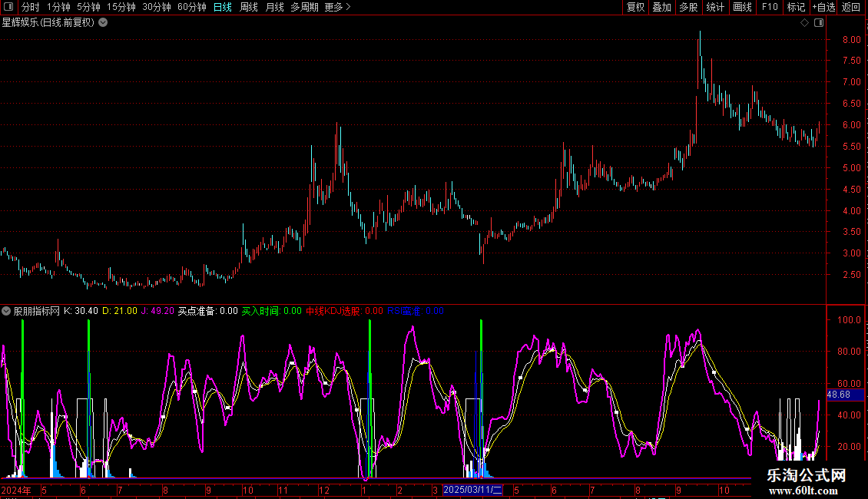This screenshot has width=868, height=499.
Task: Toggle the side panel icon beside 分时
Action: 8,7
